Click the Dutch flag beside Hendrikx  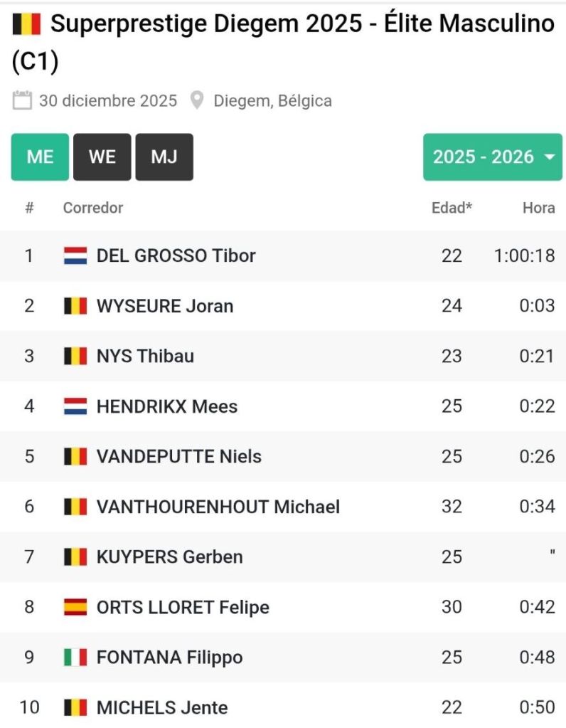(x=75, y=406)
